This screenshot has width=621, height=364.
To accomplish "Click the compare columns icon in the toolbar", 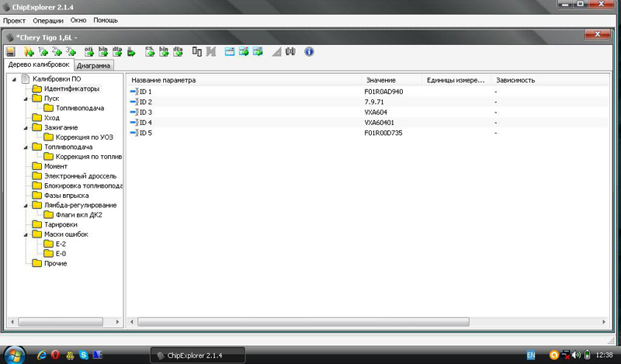I will coord(197,52).
